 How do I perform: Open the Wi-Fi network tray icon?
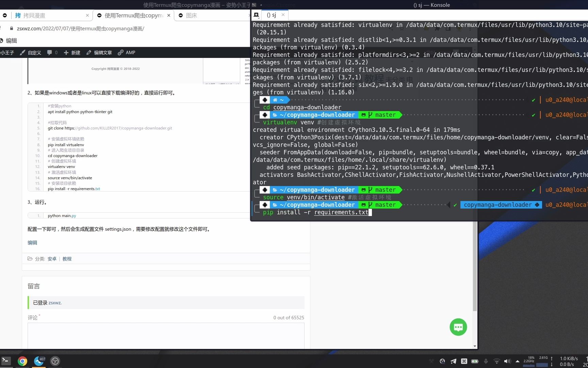(x=497, y=361)
